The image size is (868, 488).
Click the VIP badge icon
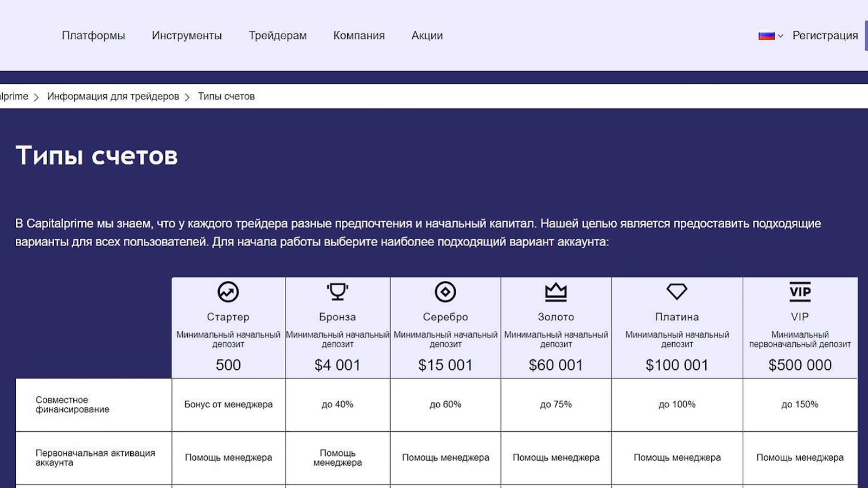pyautogui.click(x=799, y=292)
